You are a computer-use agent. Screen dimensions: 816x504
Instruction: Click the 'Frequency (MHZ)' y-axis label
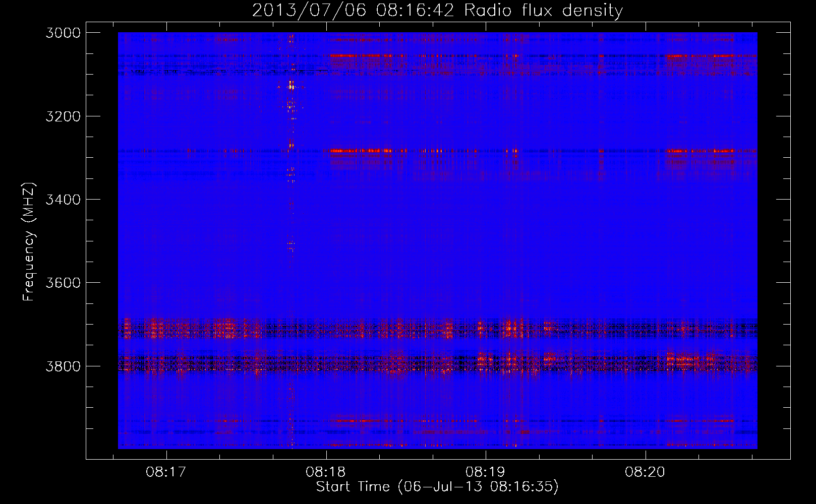click(x=29, y=242)
